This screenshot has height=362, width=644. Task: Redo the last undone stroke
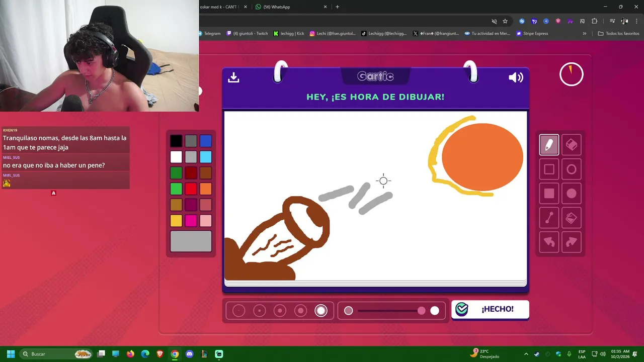click(571, 242)
